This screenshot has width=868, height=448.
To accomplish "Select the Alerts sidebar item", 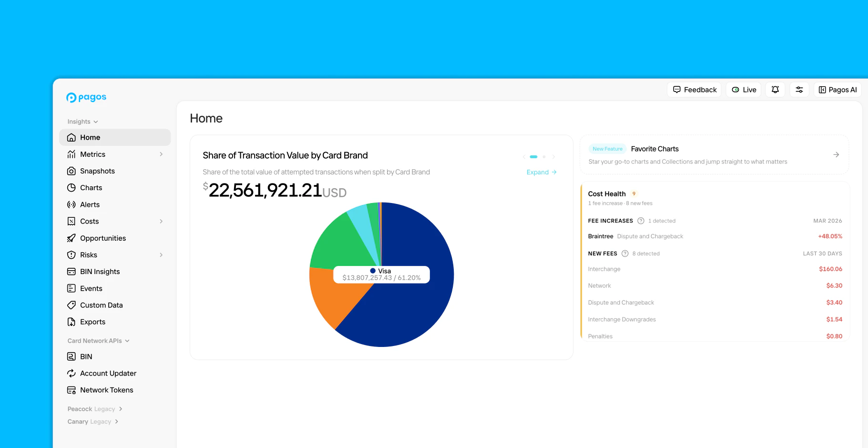I will 90,204.
